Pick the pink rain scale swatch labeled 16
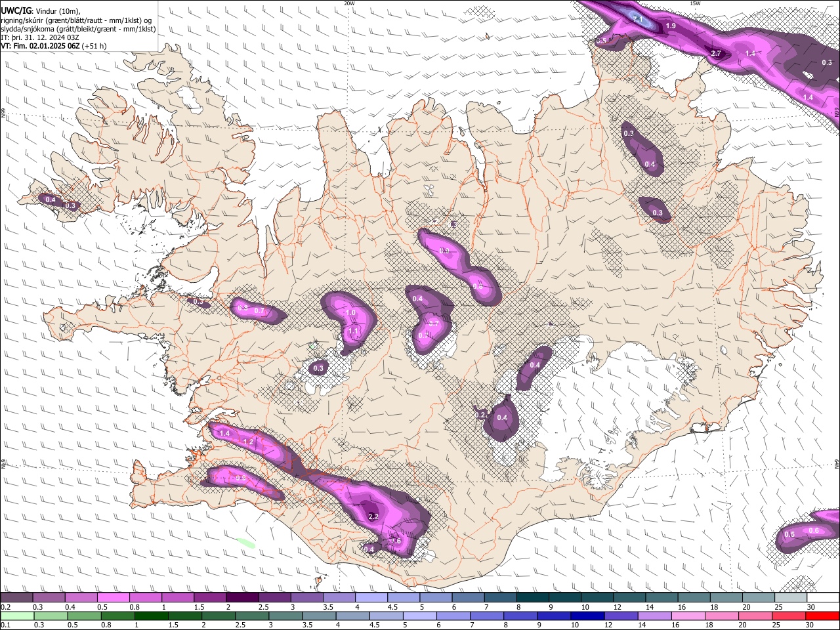Image resolution: width=840 pixels, height=630 pixels. (x=688, y=616)
